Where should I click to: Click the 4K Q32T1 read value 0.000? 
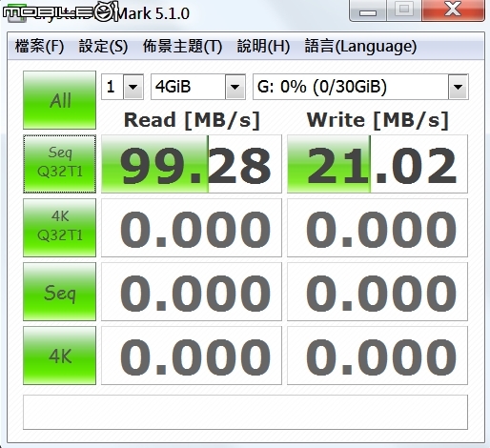(x=192, y=228)
